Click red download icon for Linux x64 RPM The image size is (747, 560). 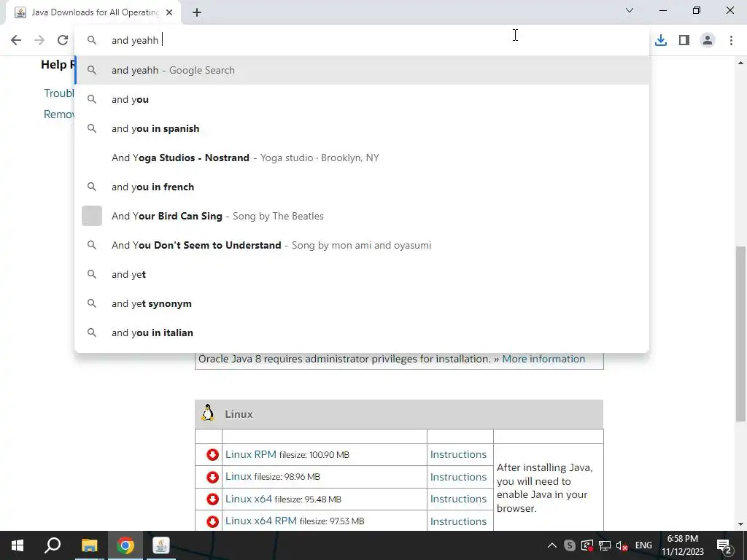pos(212,521)
